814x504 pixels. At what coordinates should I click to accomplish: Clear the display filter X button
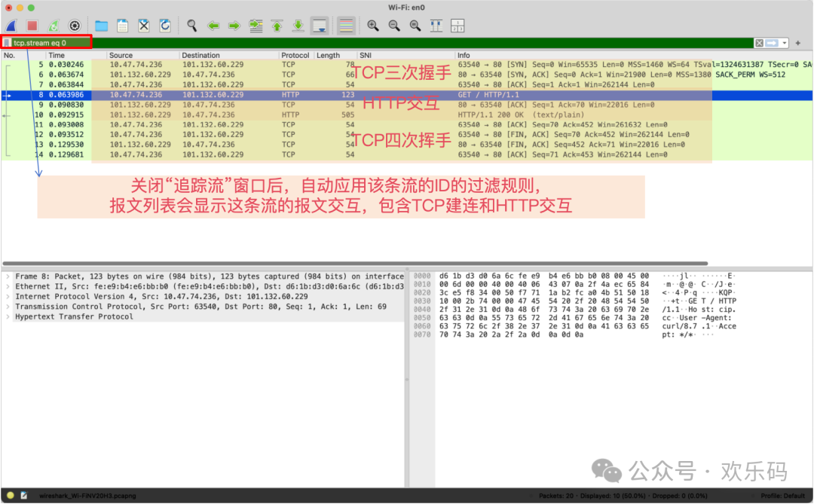click(759, 42)
